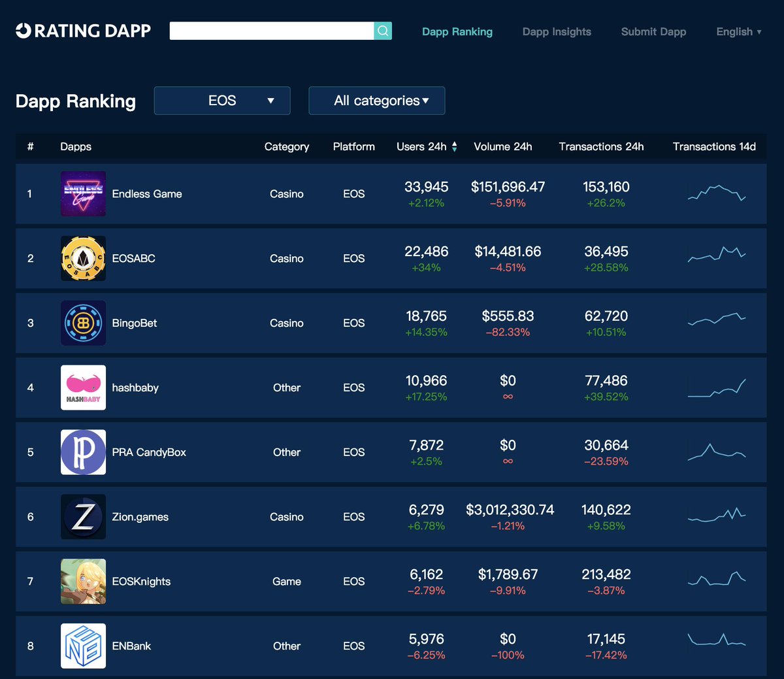Viewport: 784px width, 679px height.
Task: Open the PRA CandyBox dapp link
Action: pos(149,452)
